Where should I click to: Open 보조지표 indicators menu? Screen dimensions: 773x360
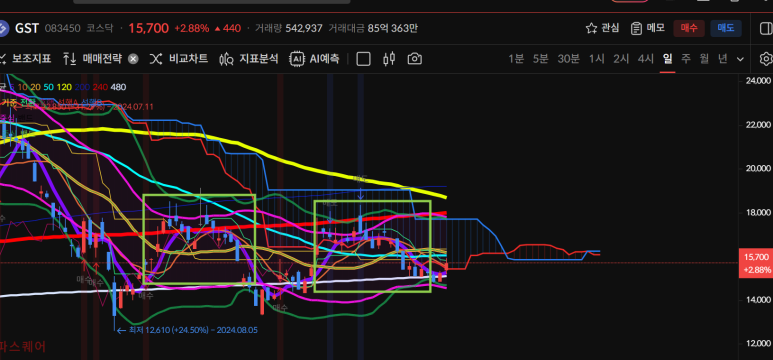[25, 59]
